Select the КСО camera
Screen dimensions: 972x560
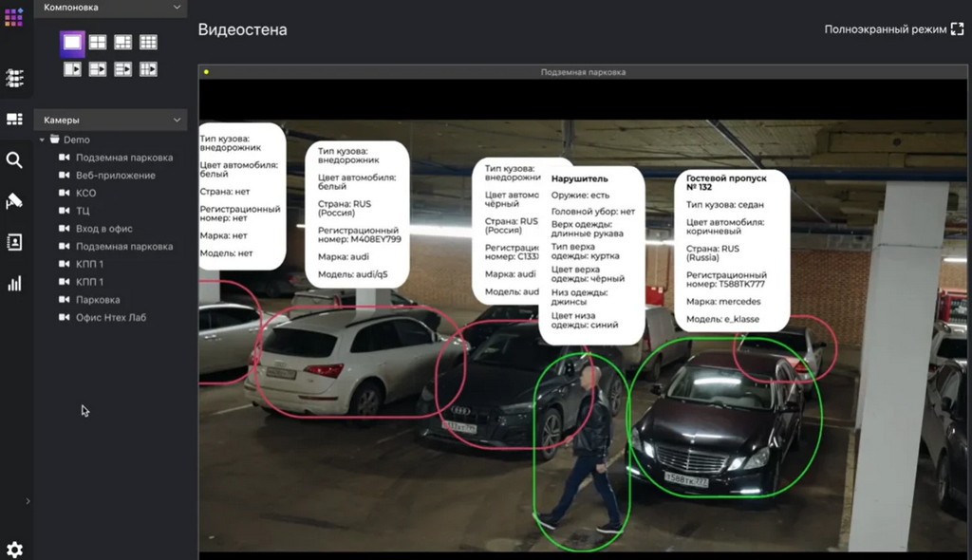78,193
